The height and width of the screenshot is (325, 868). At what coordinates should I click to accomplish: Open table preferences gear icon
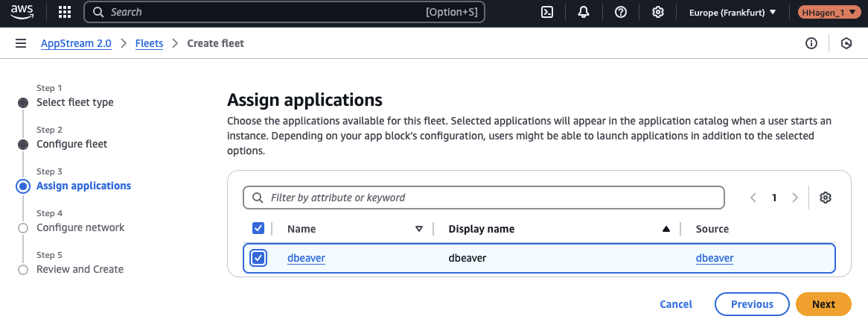[x=826, y=198]
